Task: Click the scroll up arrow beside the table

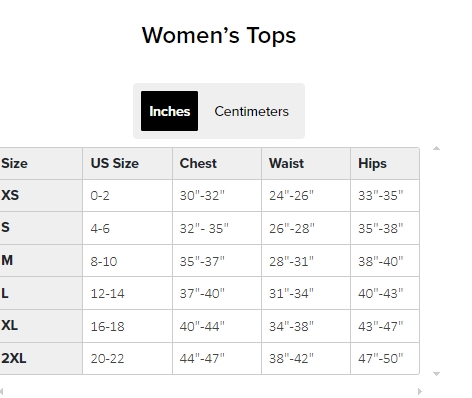Action: (x=436, y=148)
